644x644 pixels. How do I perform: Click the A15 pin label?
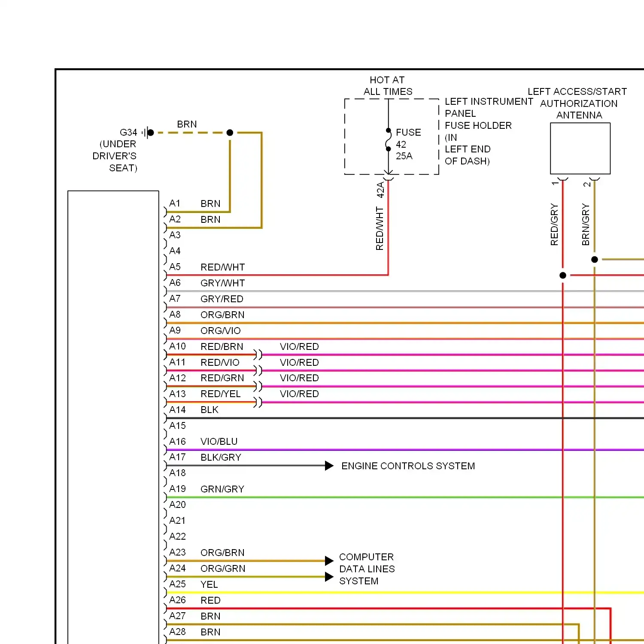pyautogui.click(x=177, y=425)
